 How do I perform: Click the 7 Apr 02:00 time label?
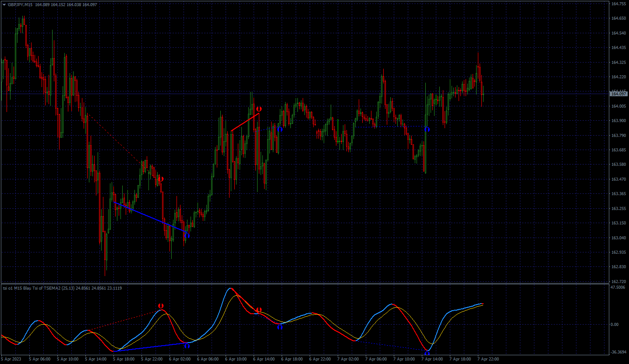348,359
